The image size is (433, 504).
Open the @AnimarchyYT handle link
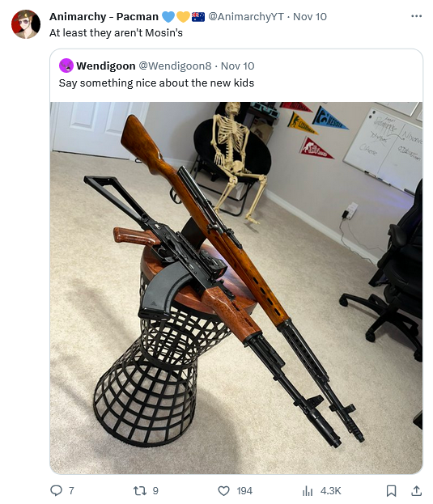coord(246,16)
